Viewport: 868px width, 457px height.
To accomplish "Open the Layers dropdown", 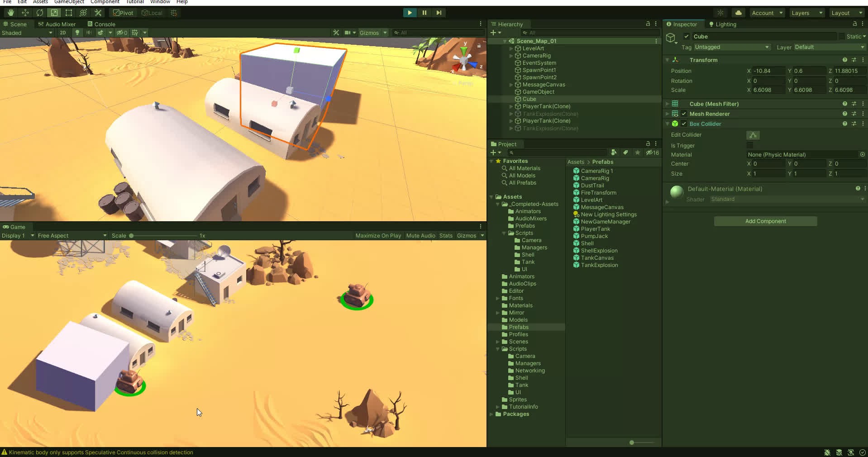I will 806,13.
